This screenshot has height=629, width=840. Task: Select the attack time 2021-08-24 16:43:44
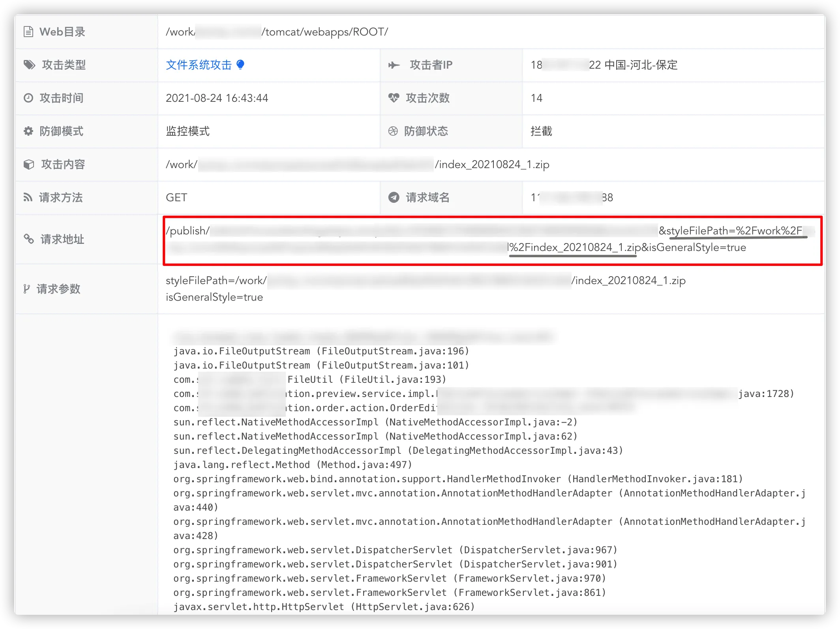click(217, 98)
